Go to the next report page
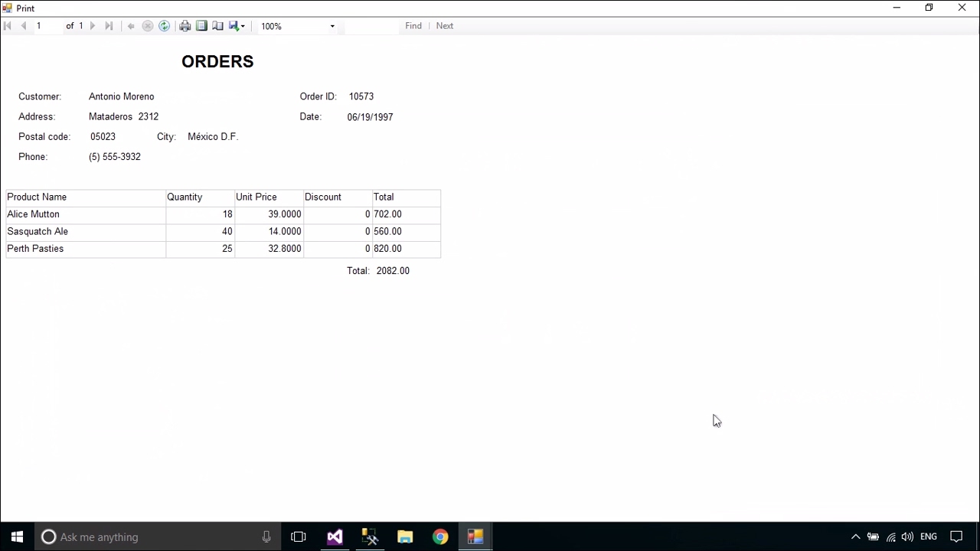Image resolution: width=980 pixels, height=551 pixels. [93, 26]
